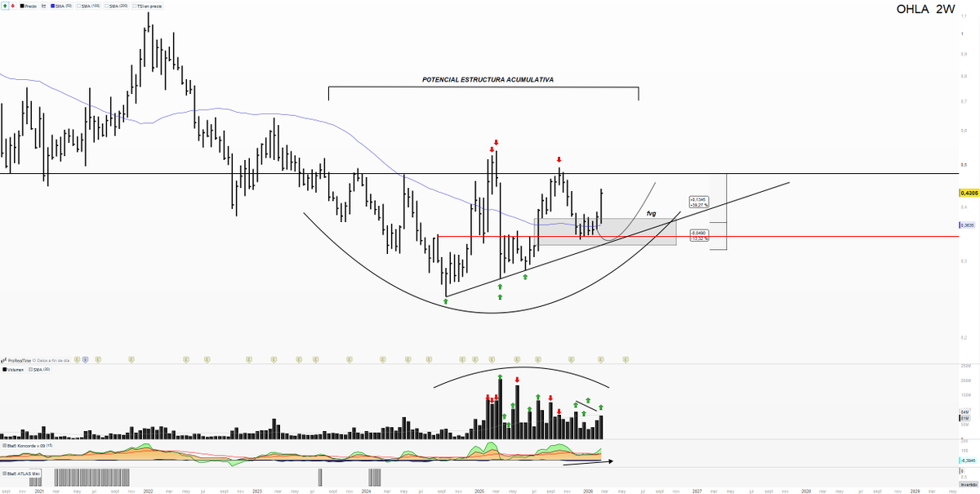
Task: Click the 2025 label on time axis
Action: point(479,491)
